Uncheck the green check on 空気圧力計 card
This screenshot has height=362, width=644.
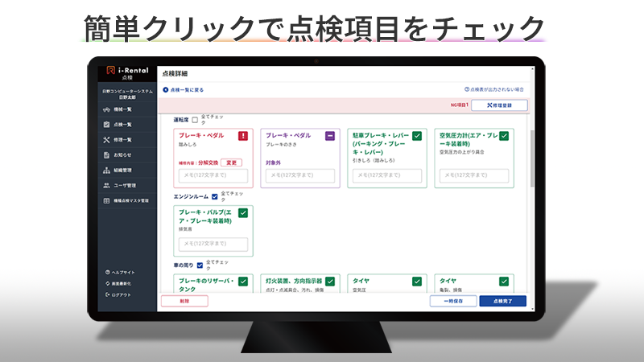tap(504, 137)
